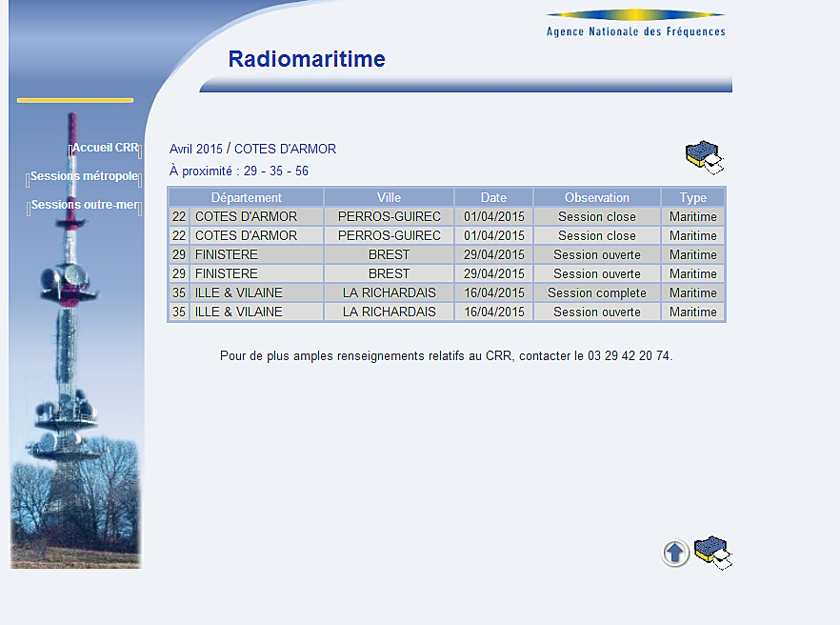This screenshot has height=625, width=840.
Task: Click "COTES D'ARMOR" in the first table row
Action: coord(246,216)
